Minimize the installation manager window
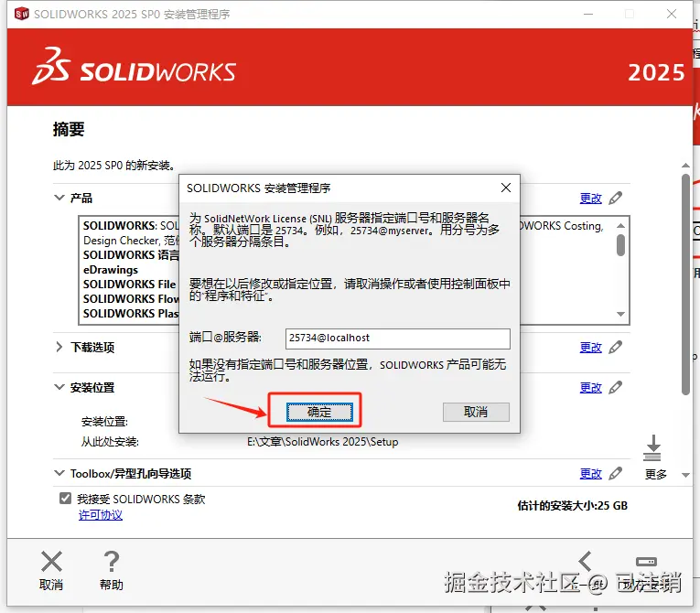 click(588, 14)
